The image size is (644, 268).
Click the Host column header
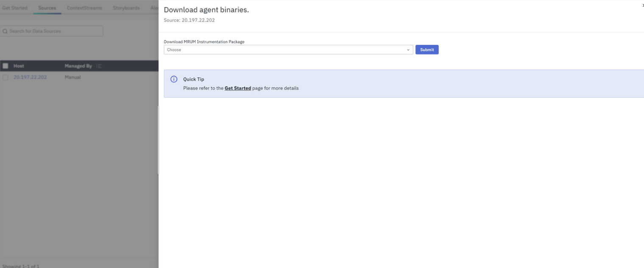click(19, 66)
